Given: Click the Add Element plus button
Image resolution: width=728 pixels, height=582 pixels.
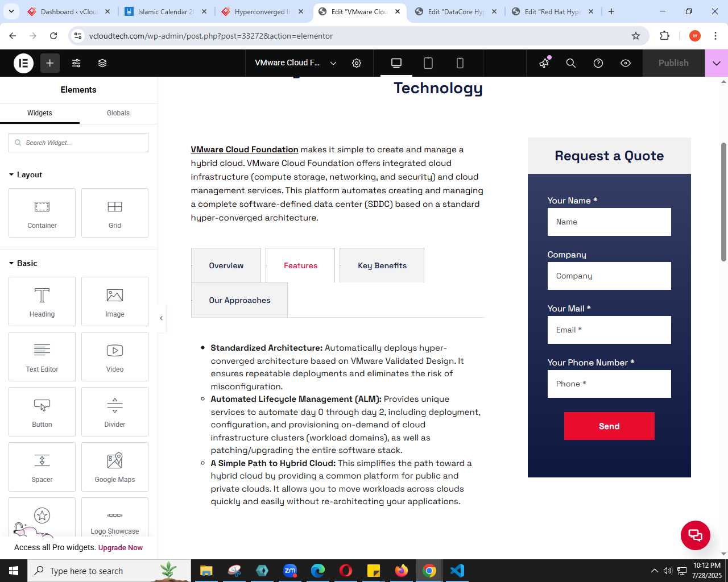Looking at the screenshot, I should 50,63.
